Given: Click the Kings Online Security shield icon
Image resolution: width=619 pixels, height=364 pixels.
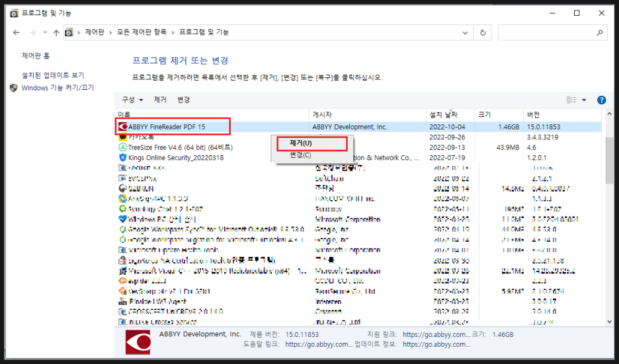Looking at the screenshot, I should [x=123, y=157].
